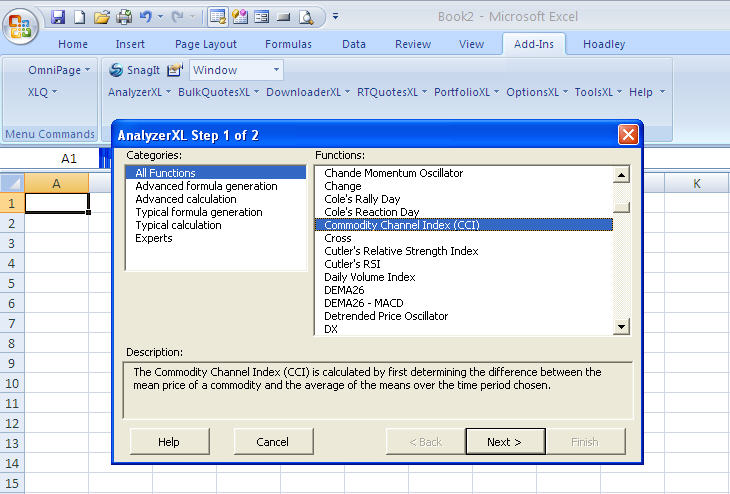Select Cutler's Relative Strength Index
Image resolution: width=730 pixels, height=494 pixels.
[x=464, y=251]
